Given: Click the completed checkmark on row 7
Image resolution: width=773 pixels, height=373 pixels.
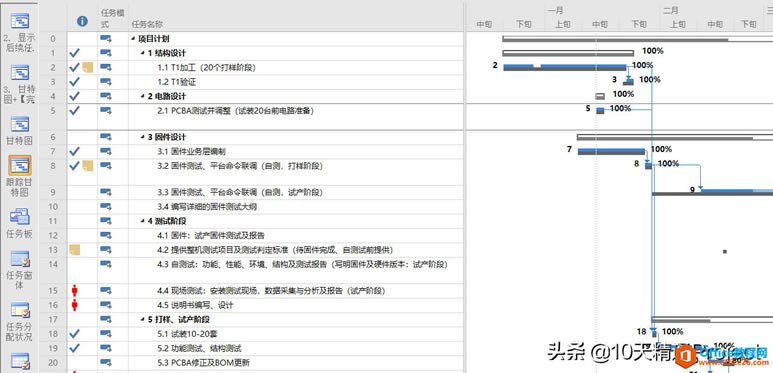Looking at the screenshot, I should 74,152.
